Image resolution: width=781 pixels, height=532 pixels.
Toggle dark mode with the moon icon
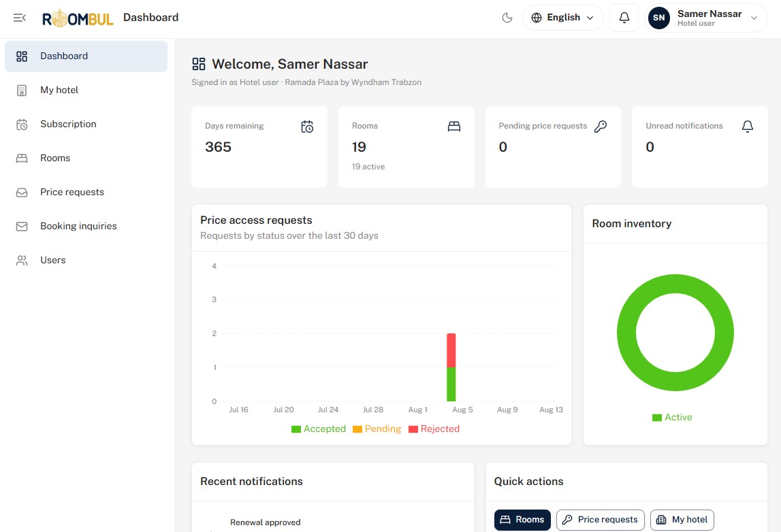(x=507, y=18)
